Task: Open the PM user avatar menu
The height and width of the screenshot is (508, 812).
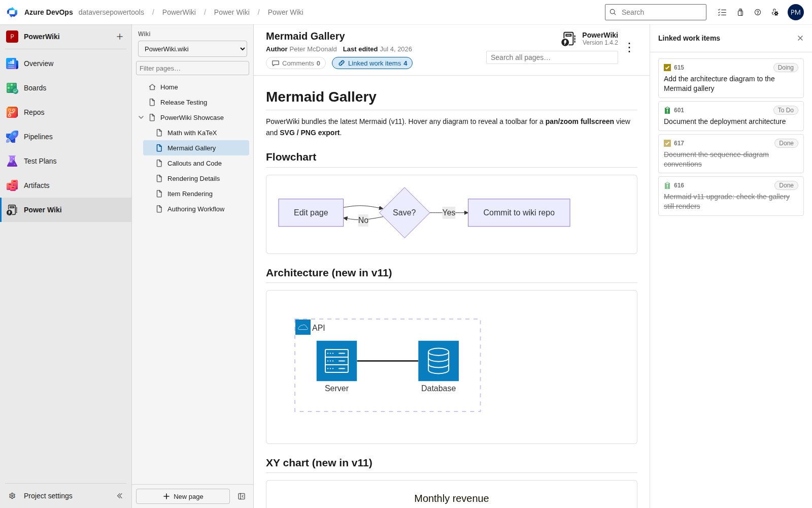Action: tap(796, 12)
